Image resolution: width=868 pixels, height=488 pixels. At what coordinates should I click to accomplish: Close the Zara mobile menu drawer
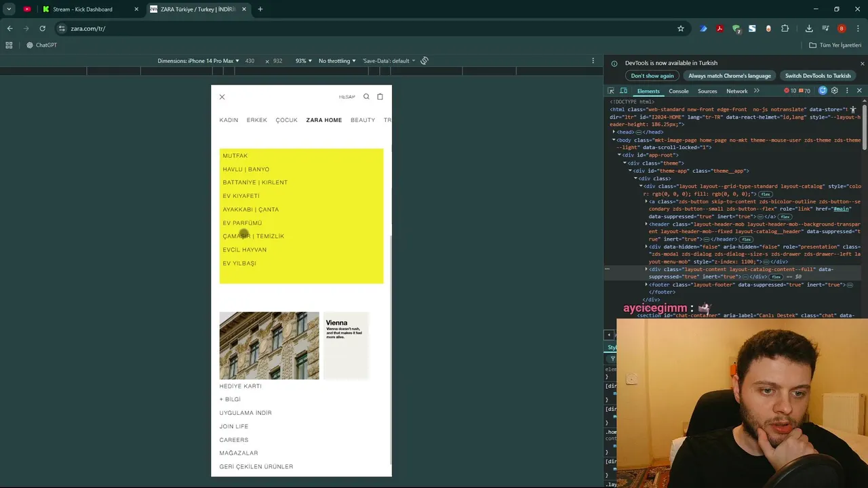[x=222, y=97]
